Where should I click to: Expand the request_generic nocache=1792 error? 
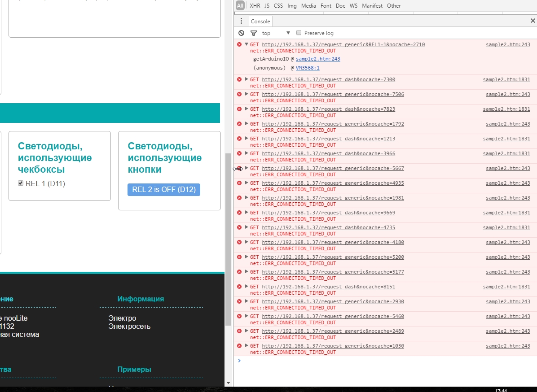pyautogui.click(x=246, y=123)
